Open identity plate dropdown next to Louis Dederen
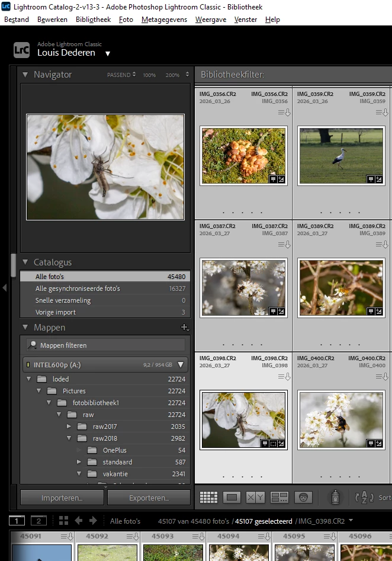The width and height of the screenshot is (392, 561). 108,54
